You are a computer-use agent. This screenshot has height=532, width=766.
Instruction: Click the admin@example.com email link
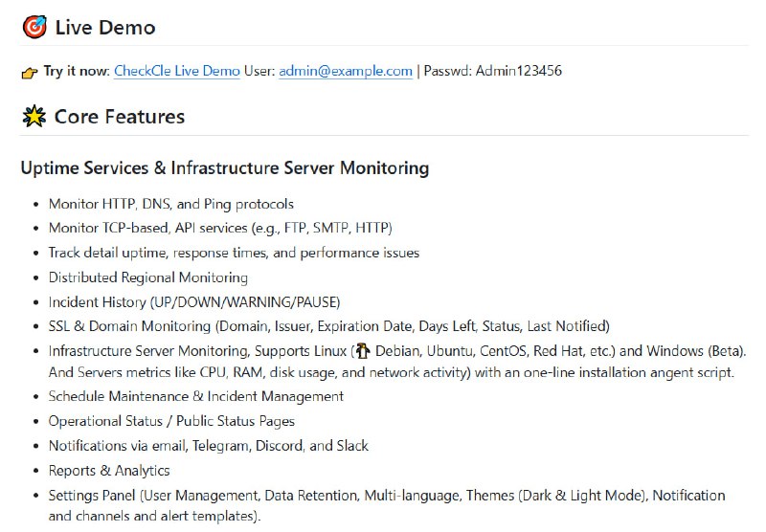click(346, 71)
